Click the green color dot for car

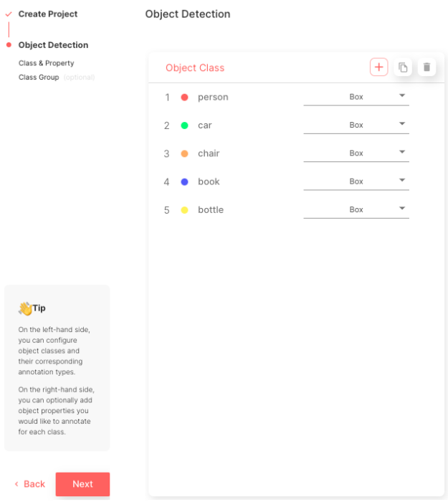(x=184, y=126)
